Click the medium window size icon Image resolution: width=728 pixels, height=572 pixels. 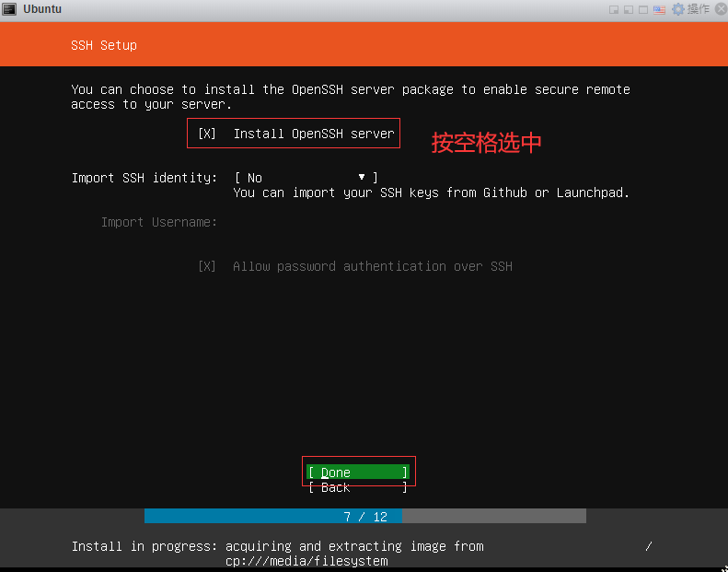click(629, 9)
